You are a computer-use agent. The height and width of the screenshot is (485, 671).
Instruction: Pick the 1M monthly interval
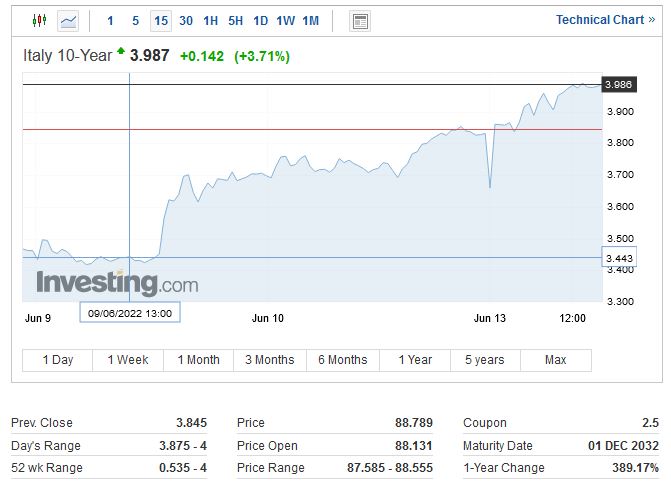tap(310, 20)
